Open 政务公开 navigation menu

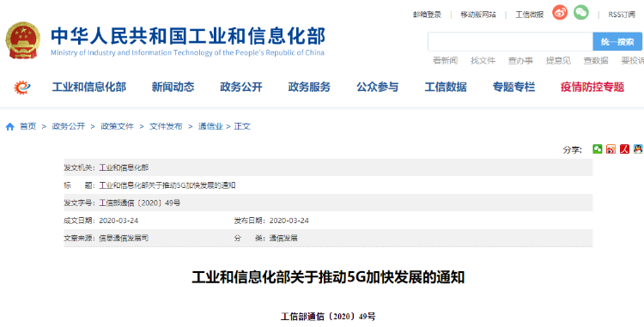[241, 87]
